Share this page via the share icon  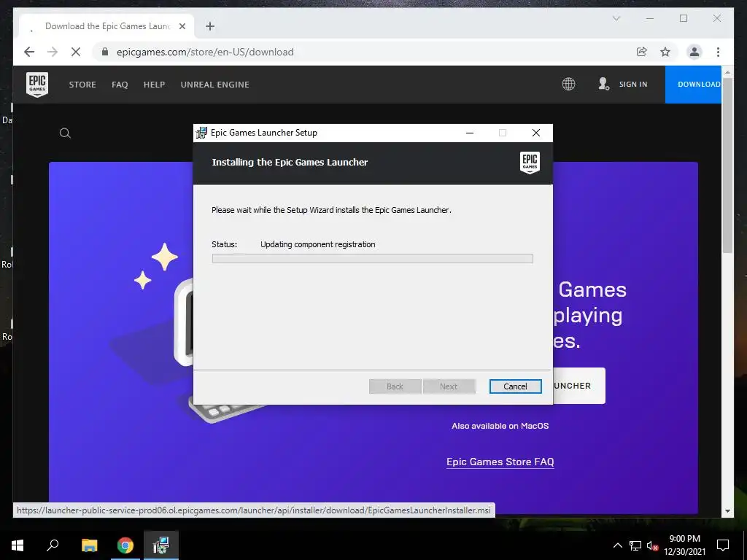pos(642,52)
